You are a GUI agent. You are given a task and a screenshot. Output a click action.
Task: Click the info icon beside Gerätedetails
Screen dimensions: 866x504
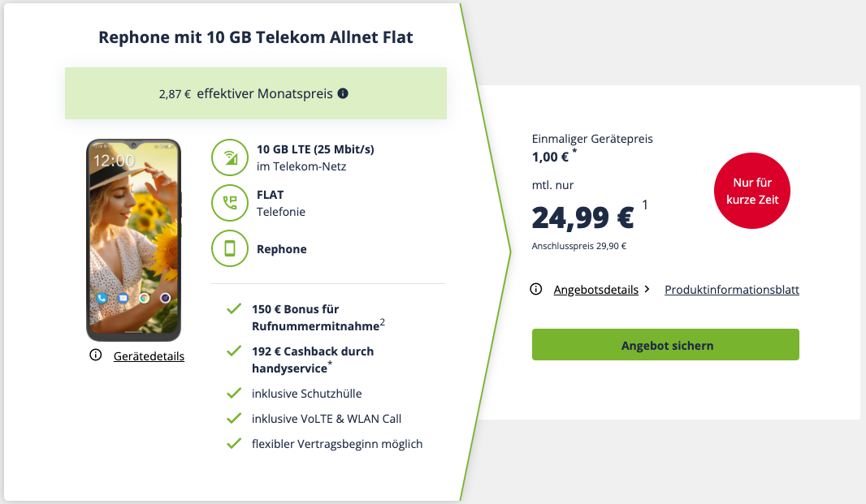(96, 355)
